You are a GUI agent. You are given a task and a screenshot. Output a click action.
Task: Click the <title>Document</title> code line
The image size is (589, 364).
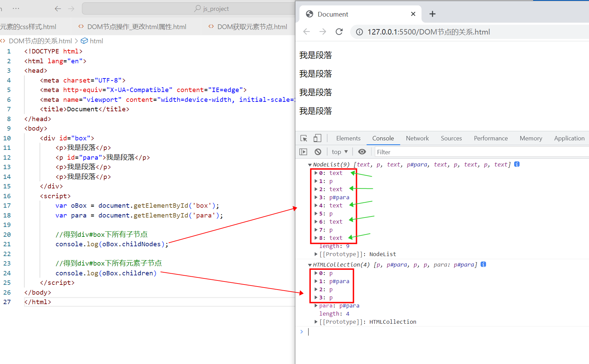click(x=85, y=109)
